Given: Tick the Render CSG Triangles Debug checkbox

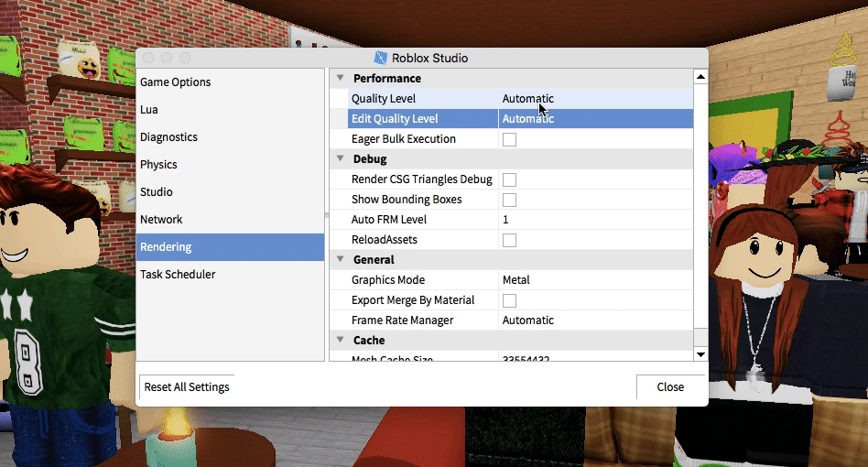Looking at the screenshot, I should tap(509, 179).
